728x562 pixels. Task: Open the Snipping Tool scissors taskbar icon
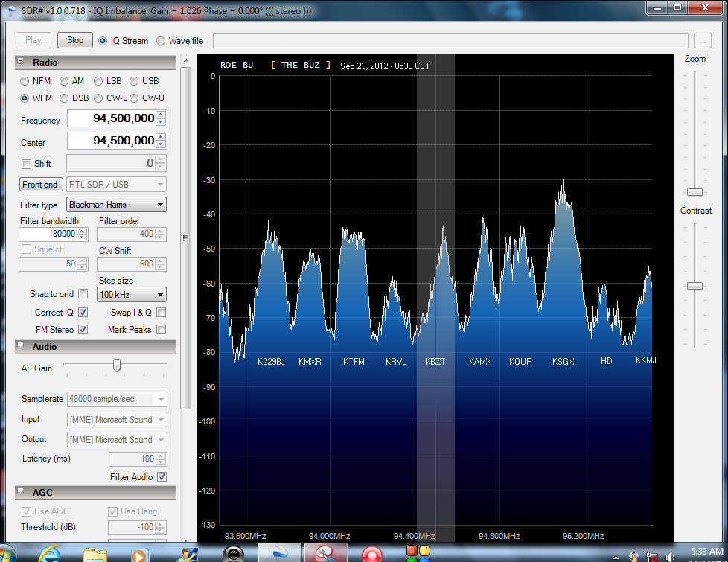coord(325,554)
